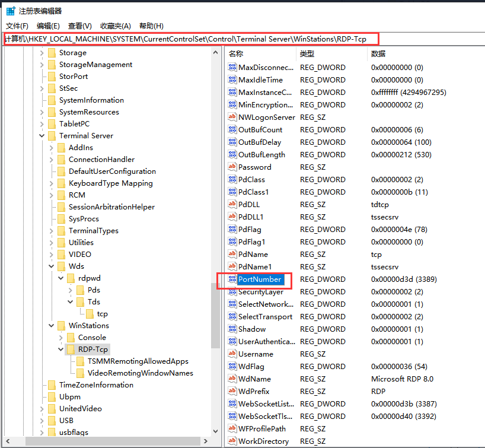This screenshot has height=448, width=485.
Task: Select the DefaultUserConfiguration folder icon
Action: (62, 171)
